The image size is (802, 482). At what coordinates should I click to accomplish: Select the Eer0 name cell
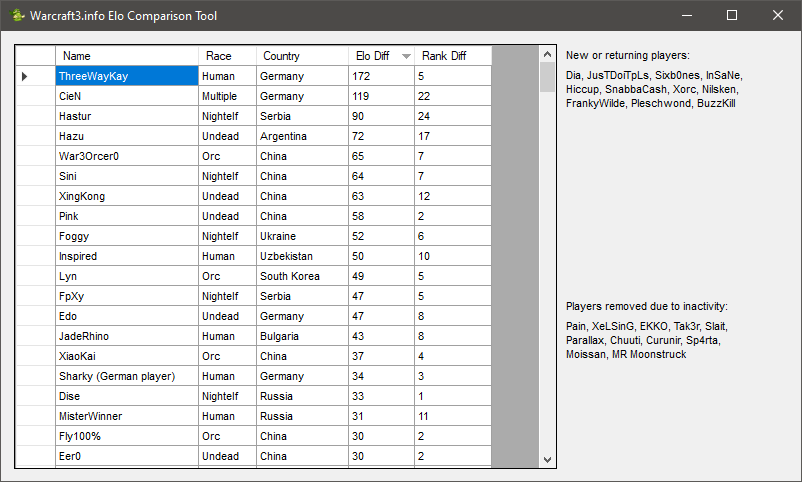coord(127,455)
